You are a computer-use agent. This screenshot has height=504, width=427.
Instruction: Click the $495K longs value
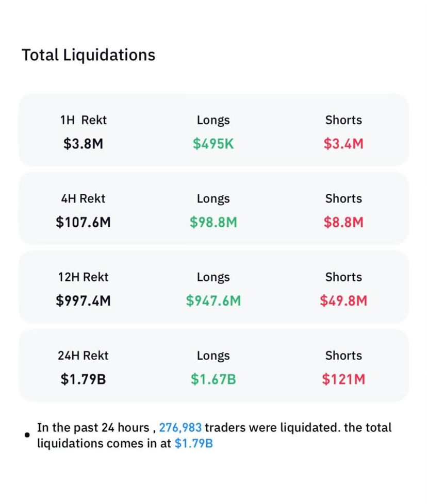pos(213,144)
